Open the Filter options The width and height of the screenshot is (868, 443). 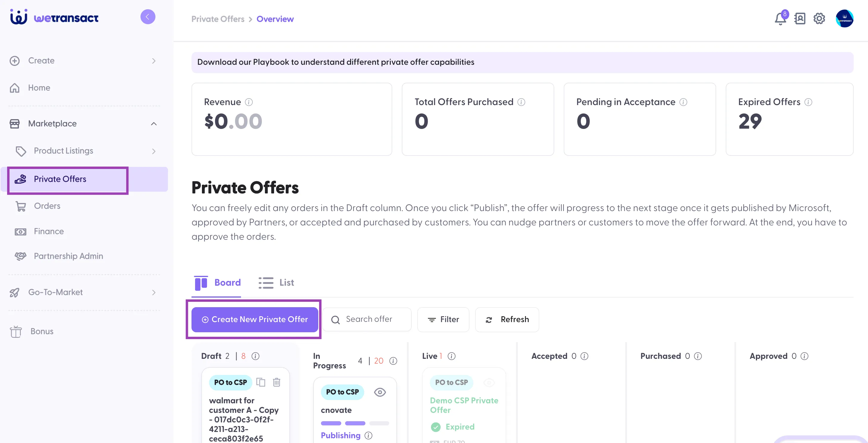(443, 319)
